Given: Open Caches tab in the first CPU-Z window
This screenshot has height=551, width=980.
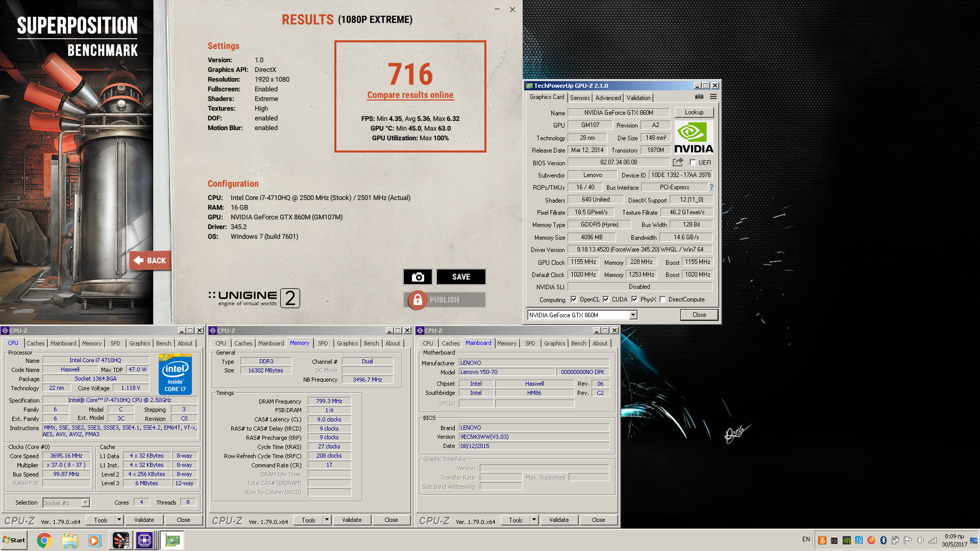Looking at the screenshot, I should coord(36,343).
